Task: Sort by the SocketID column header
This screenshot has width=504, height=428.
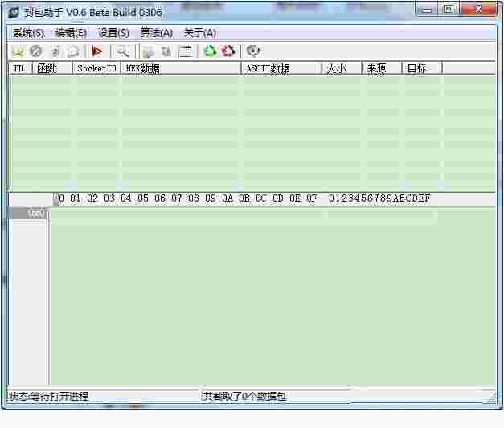Action: pos(96,68)
